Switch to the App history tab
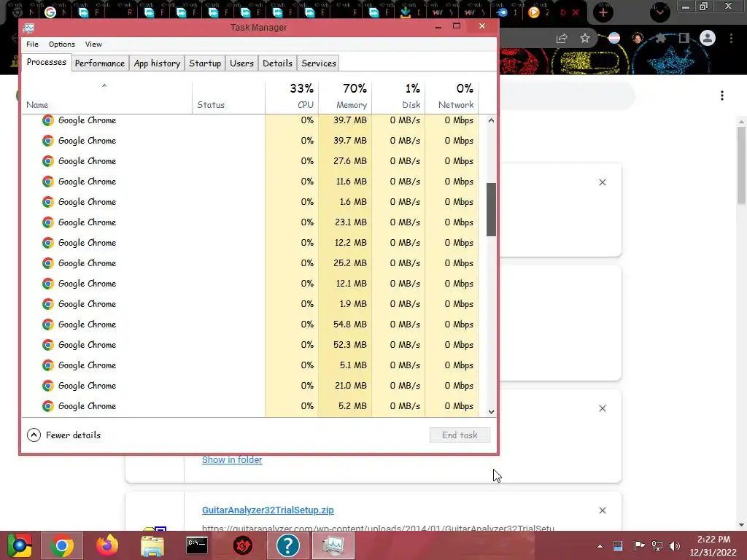 point(158,63)
